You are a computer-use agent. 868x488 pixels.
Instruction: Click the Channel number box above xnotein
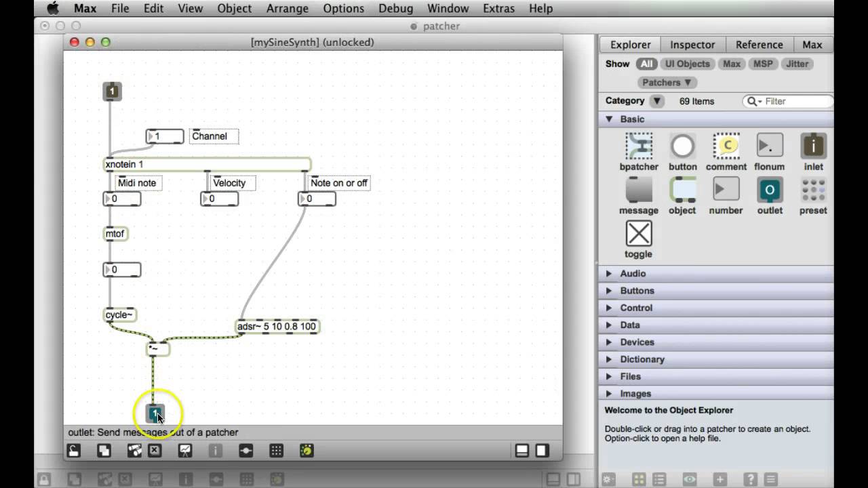click(x=165, y=136)
